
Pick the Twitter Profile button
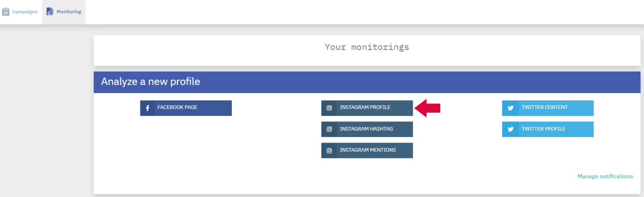[x=548, y=129]
